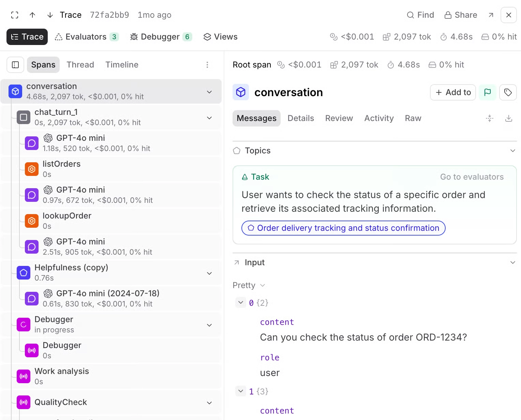Collapse the Input section
The height and width of the screenshot is (420, 521).
pyautogui.click(x=513, y=262)
